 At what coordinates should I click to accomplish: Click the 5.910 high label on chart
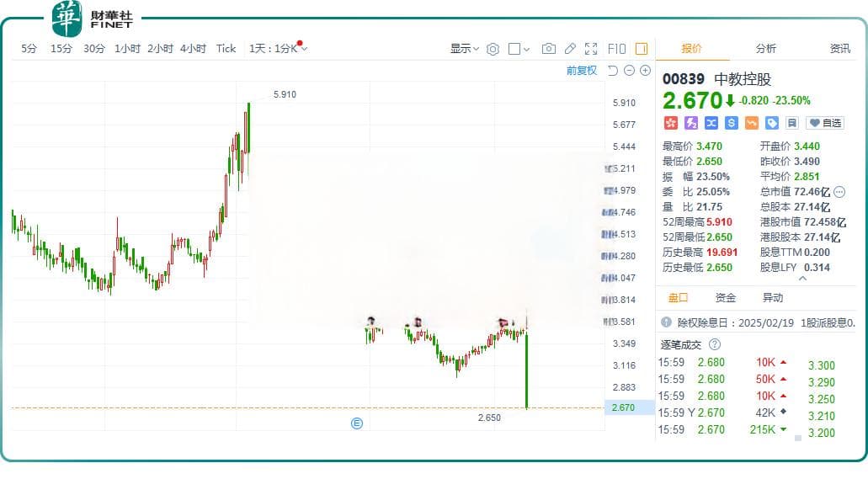[x=285, y=94]
